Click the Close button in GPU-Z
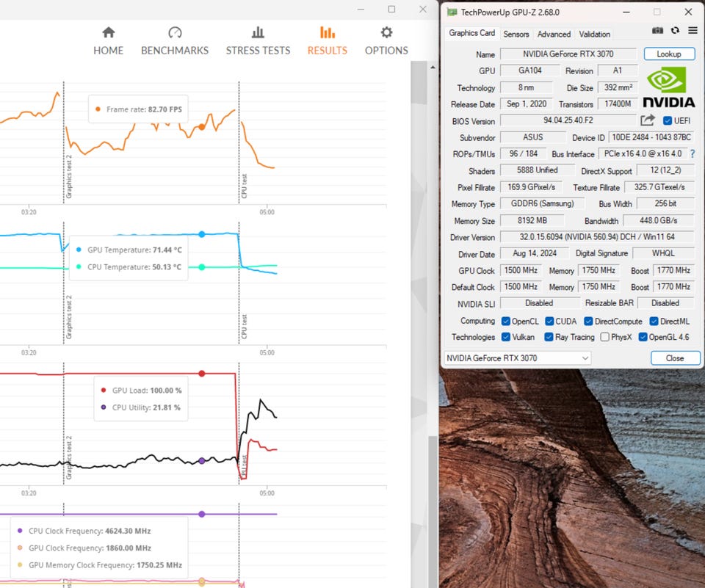 pos(674,358)
